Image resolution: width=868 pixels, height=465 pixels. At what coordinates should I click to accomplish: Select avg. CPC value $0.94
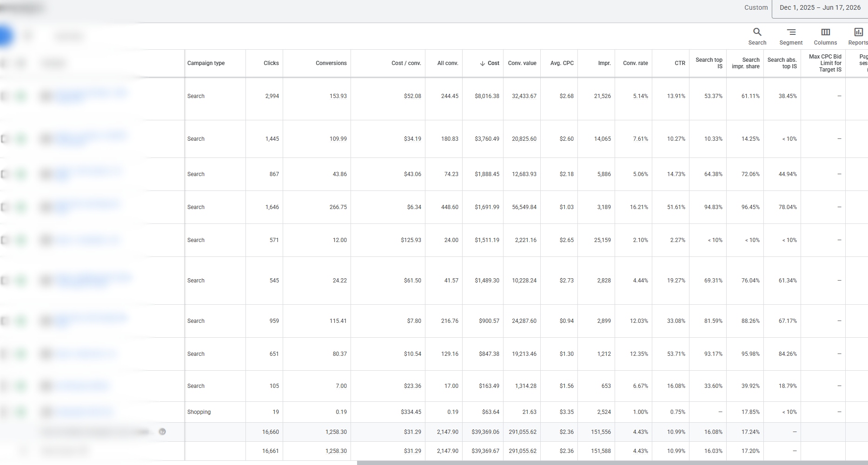pyautogui.click(x=566, y=321)
